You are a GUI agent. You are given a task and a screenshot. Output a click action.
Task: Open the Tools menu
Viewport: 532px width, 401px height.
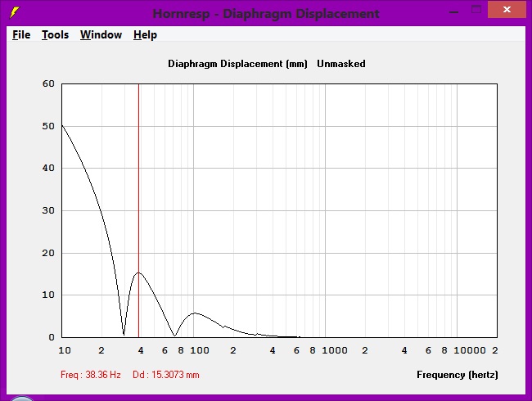(56, 34)
